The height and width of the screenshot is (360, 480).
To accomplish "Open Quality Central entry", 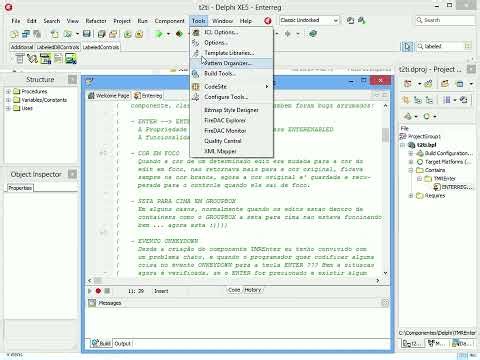I will tap(232, 141).
